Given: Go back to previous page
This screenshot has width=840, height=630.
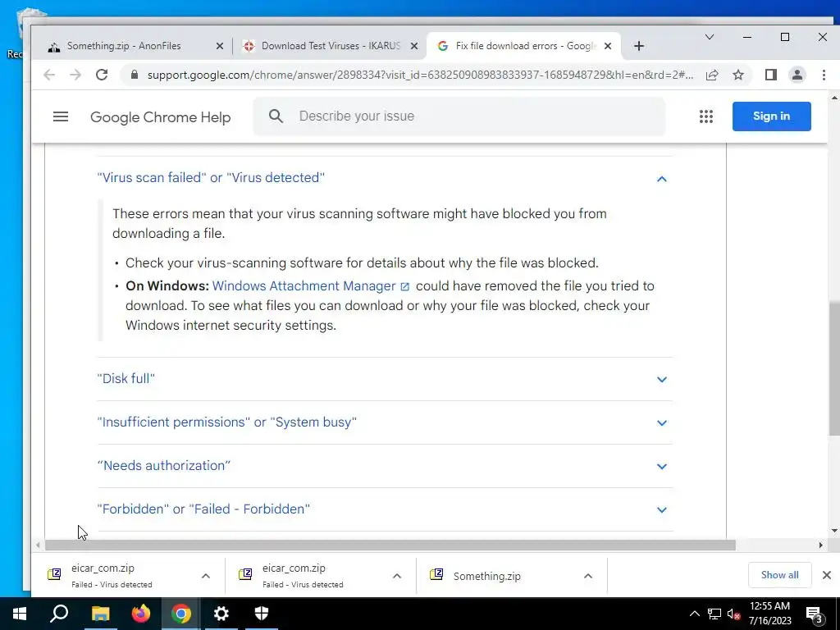Looking at the screenshot, I should coord(49,75).
